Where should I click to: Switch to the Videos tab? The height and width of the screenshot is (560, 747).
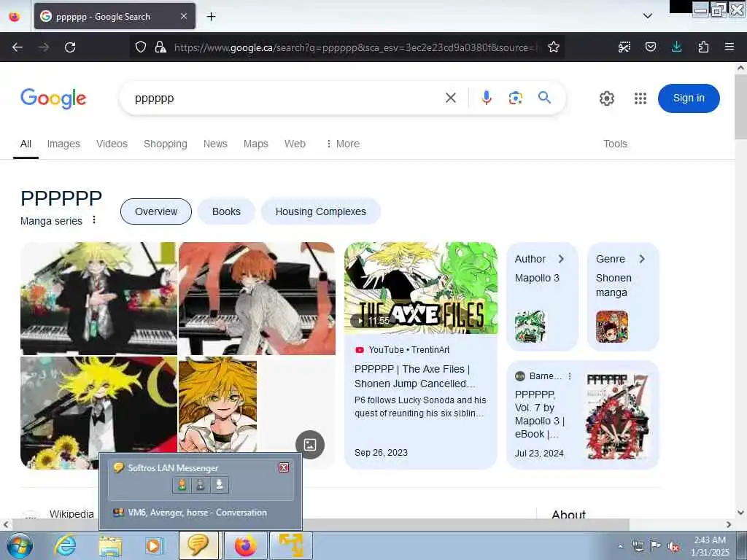pyautogui.click(x=112, y=144)
